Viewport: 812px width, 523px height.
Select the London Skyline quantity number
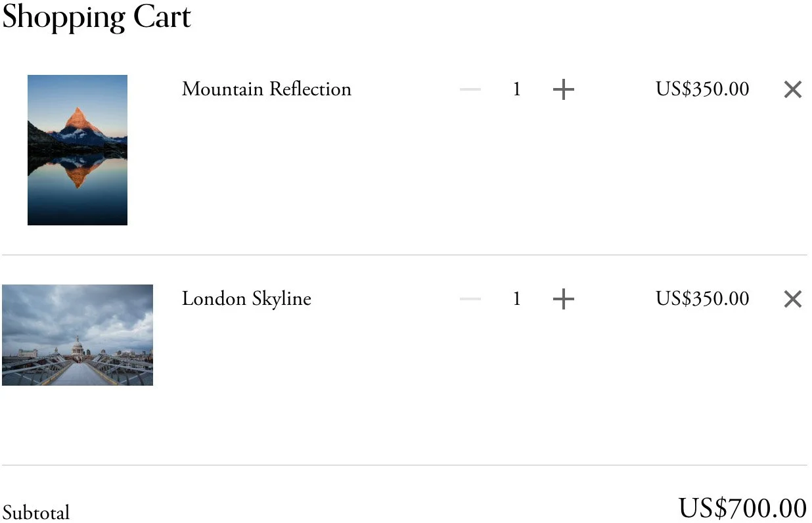click(517, 299)
